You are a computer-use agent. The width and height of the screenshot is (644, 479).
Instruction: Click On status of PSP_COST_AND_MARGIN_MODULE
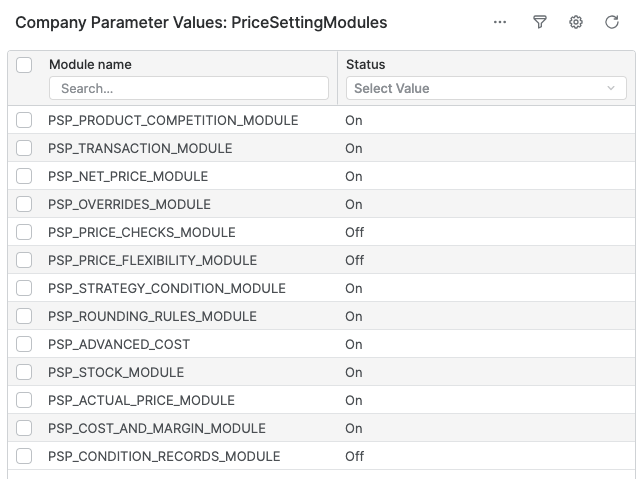(354, 428)
